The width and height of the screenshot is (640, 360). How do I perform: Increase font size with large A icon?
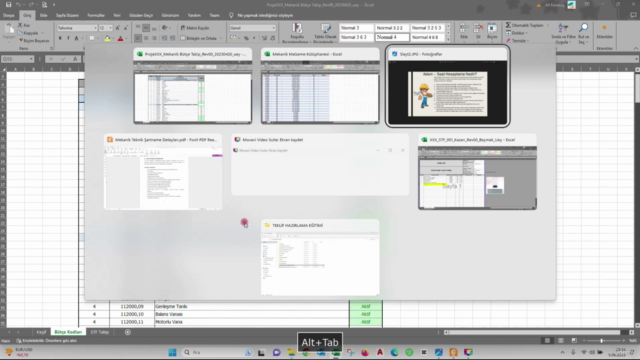click(x=118, y=28)
